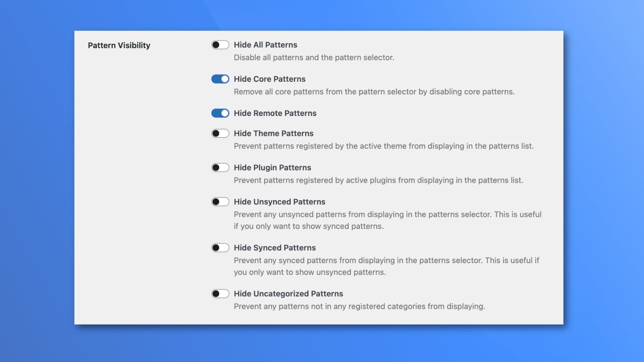Click the core patterns description text
This screenshot has height=362, width=644.
373,92
